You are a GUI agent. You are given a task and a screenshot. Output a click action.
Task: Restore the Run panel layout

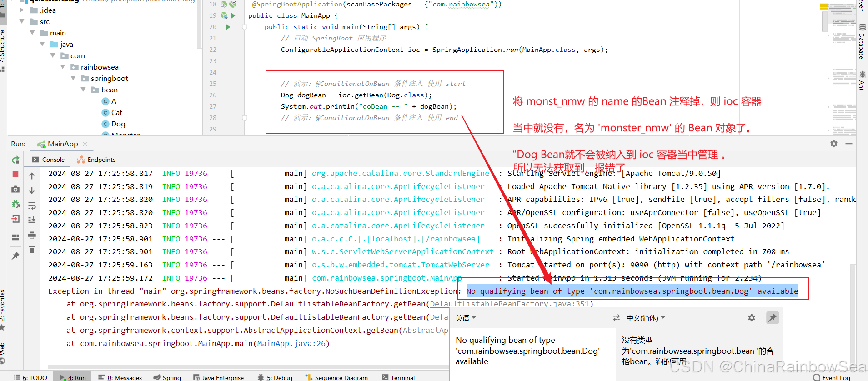point(15,237)
